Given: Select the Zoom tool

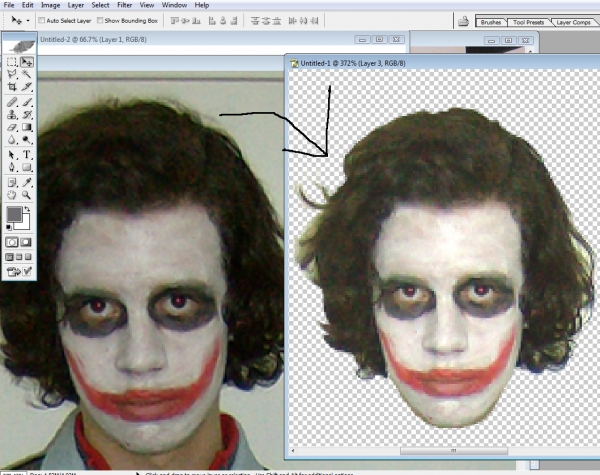Looking at the screenshot, I should (26, 195).
